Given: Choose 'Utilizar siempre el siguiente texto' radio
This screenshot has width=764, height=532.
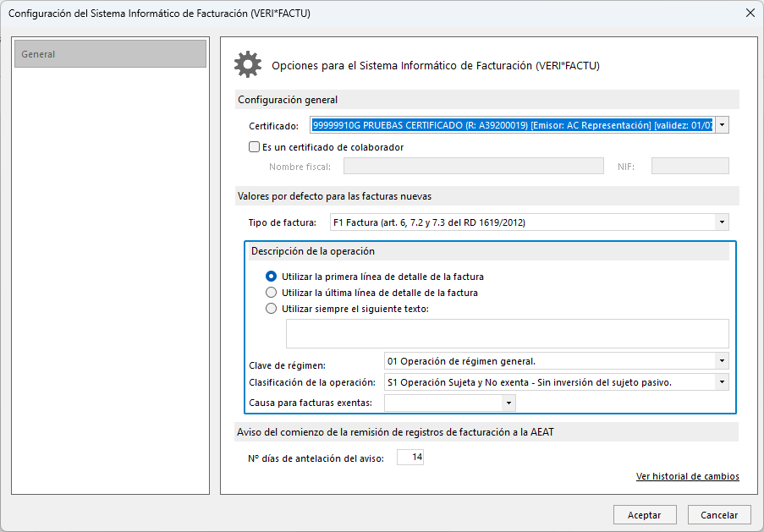Looking at the screenshot, I should point(271,309).
